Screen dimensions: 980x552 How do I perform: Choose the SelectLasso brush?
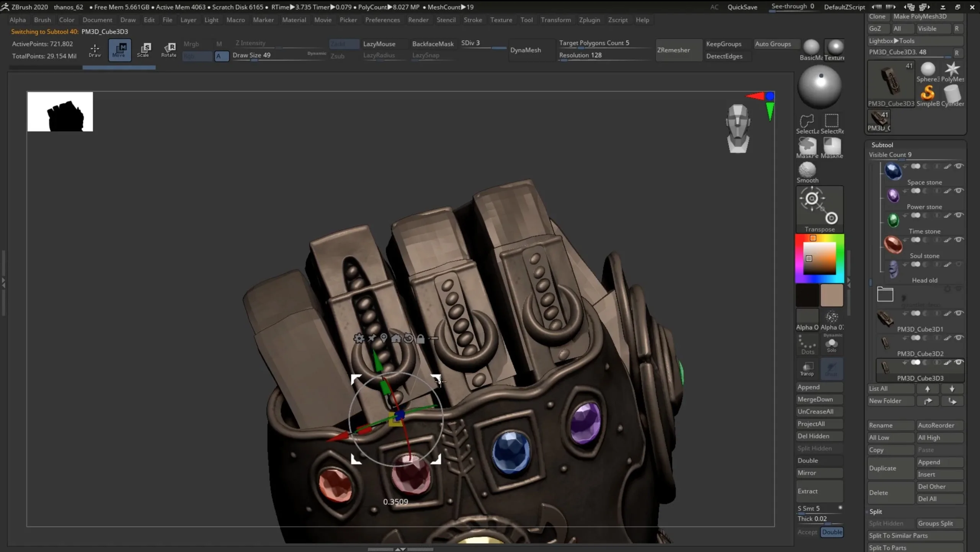point(807,124)
